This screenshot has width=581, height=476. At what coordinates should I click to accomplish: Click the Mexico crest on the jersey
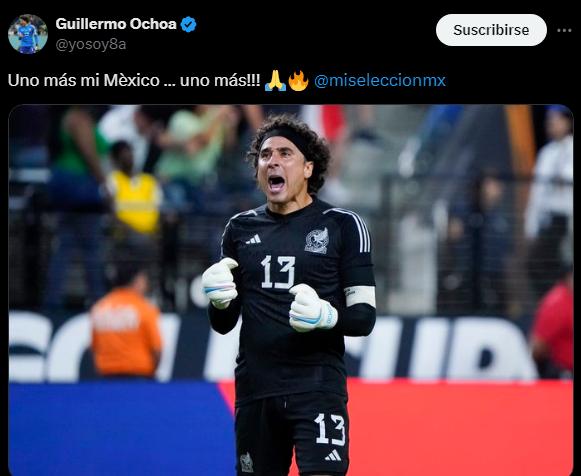point(317,241)
